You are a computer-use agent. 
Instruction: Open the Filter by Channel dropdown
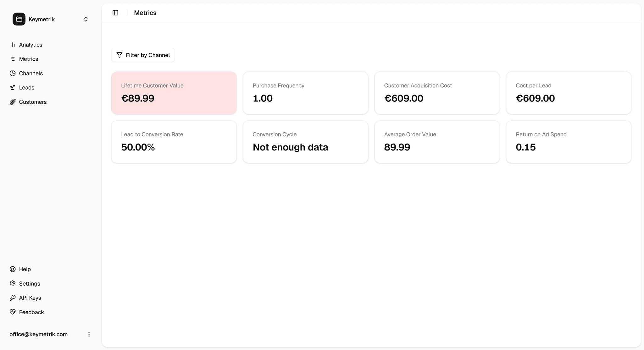tap(143, 55)
